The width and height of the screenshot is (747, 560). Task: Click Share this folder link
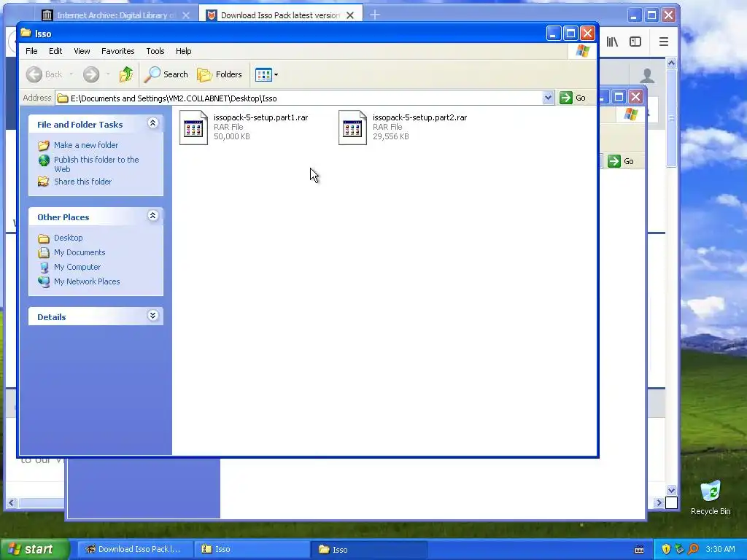[x=83, y=182]
